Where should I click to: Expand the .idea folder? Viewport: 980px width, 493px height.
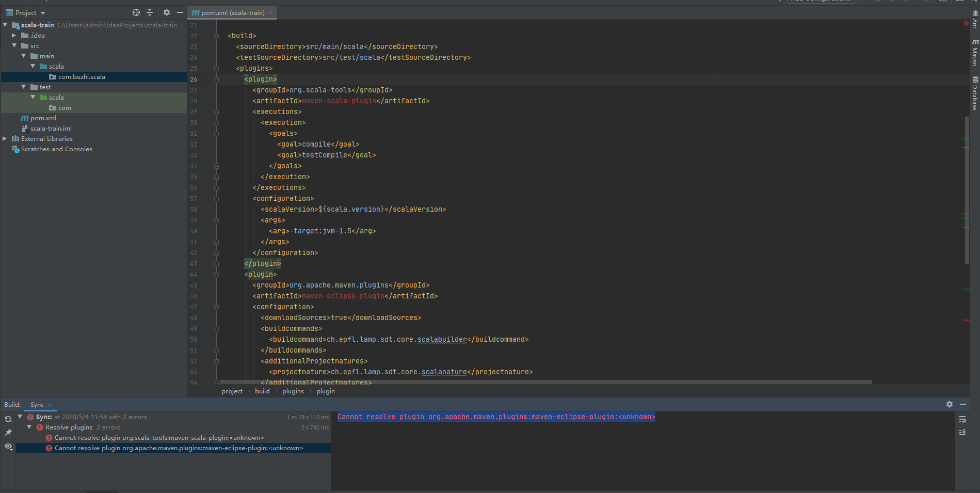pyautogui.click(x=14, y=35)
